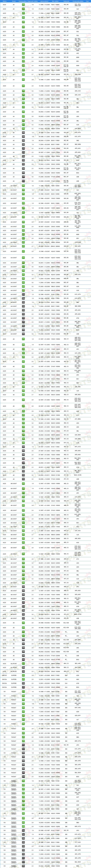Screen dimensions: 91x868
Task: Click the "Marka" column header
Action: [4, 1]
